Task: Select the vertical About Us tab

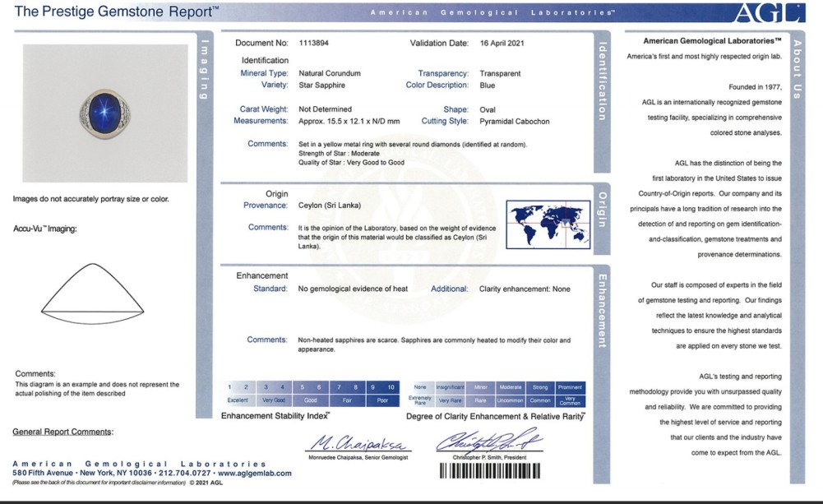Action: click(x=797, y=69)
